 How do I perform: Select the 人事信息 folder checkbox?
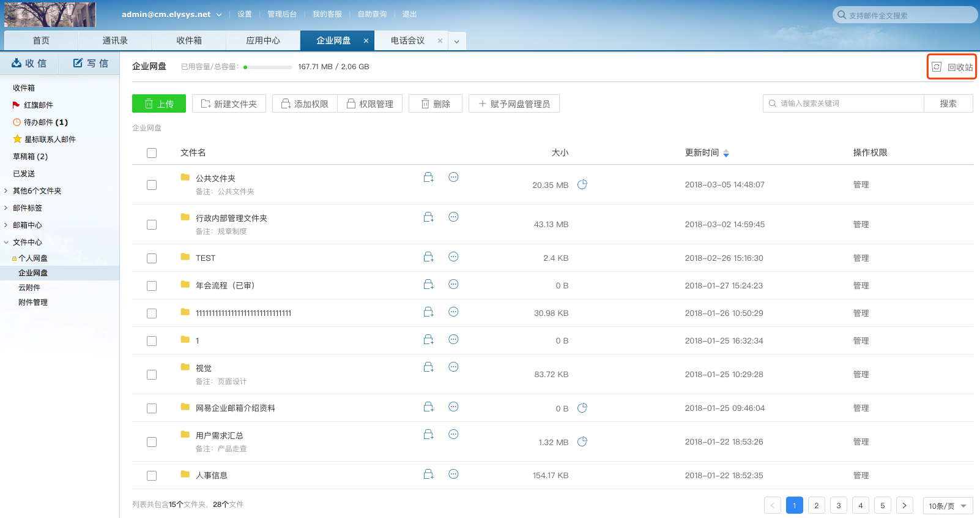[152, 476]
